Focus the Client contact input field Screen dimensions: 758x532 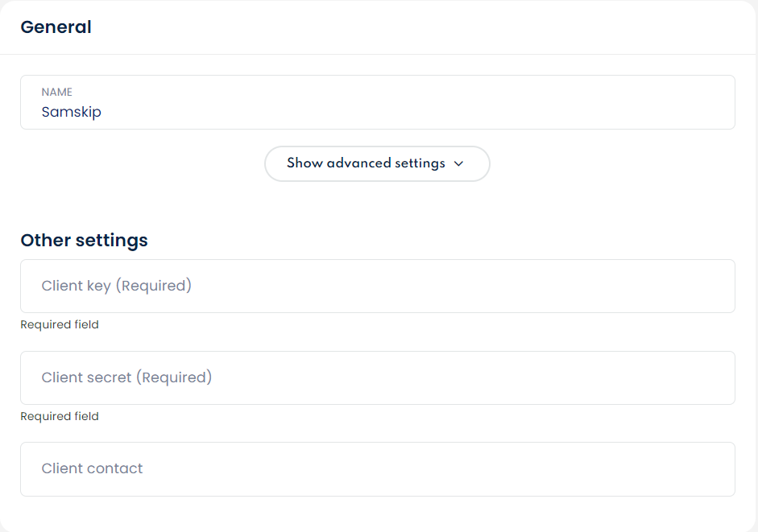[x=377, y=468]
